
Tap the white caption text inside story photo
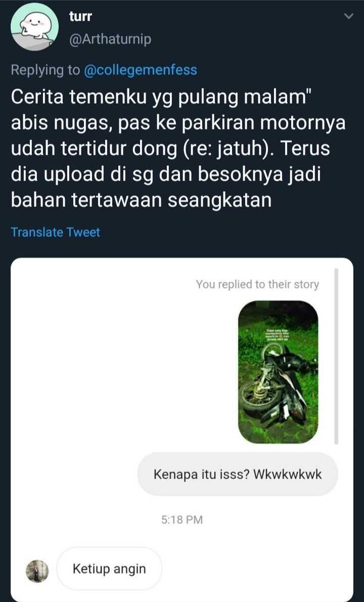(x=278, y=335)
